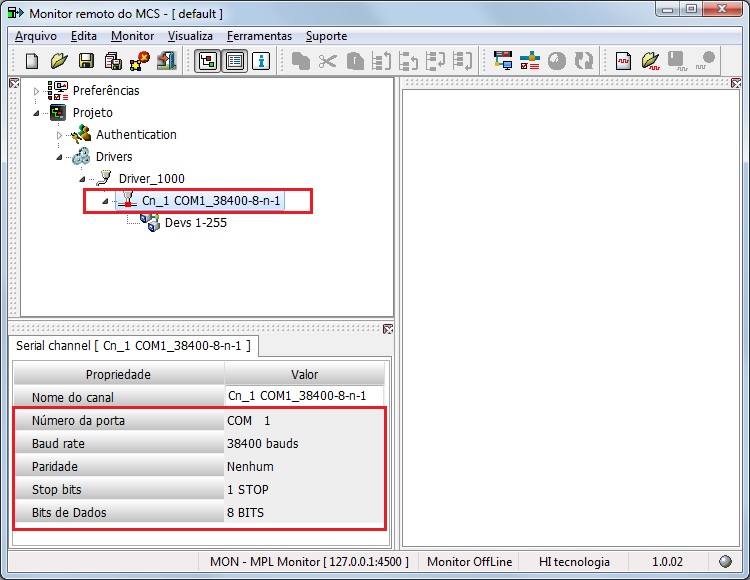Select the Driver_1000 tree item
The height and width of the screenshot is (580, 750).
tap(152, 179)
